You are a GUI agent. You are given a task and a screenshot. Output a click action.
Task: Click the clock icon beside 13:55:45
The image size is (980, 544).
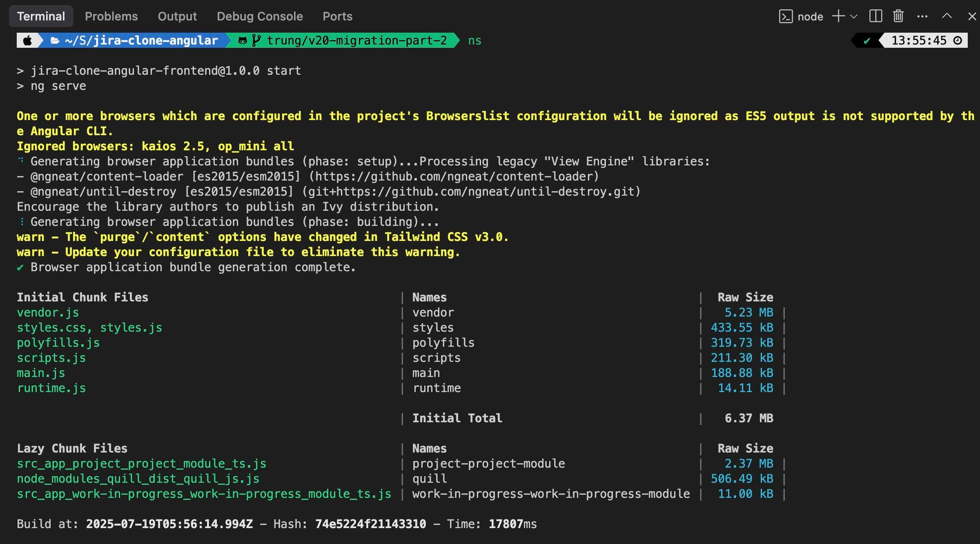tap(958, 40)
